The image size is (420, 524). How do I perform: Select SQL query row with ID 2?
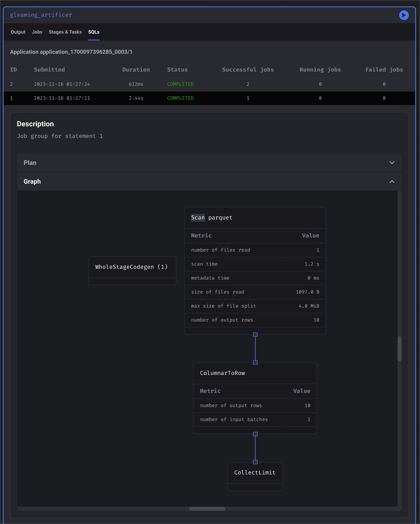tap(209, 84)
